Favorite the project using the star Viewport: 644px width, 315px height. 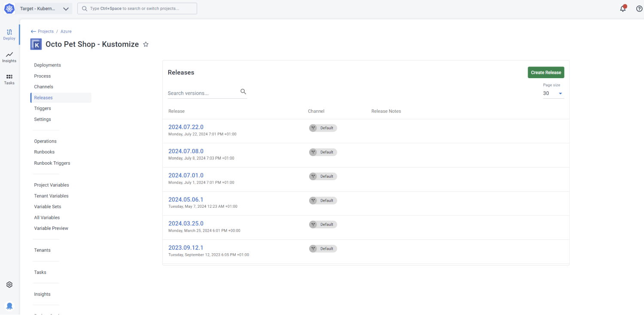[x=146, y=44]
